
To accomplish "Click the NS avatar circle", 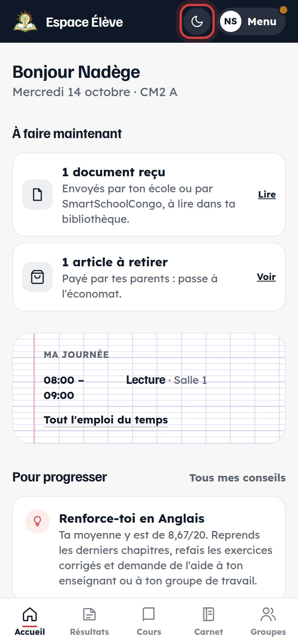I will (231, 21).
